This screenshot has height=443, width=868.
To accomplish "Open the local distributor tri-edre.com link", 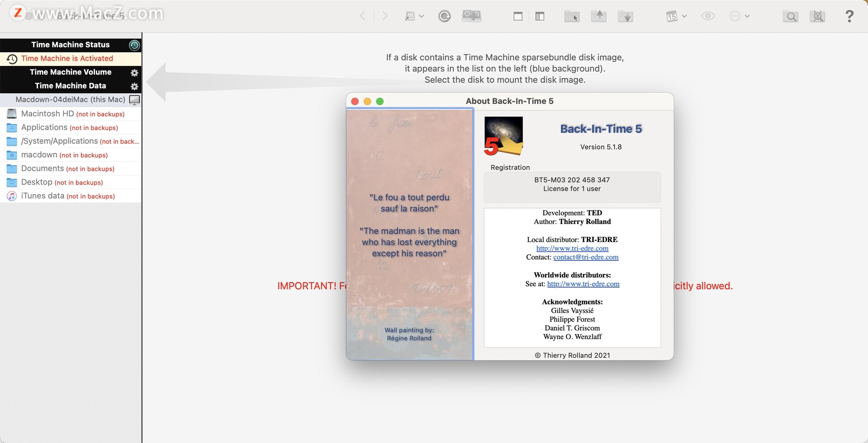I will (x=572, y=248).
